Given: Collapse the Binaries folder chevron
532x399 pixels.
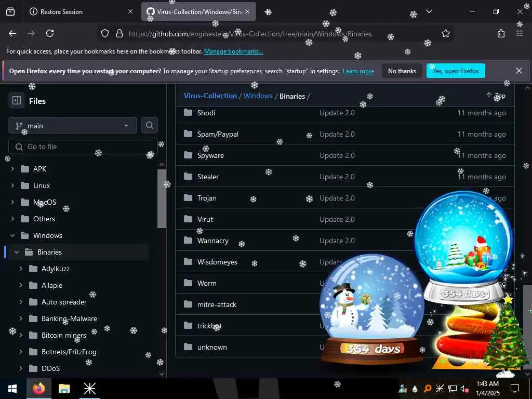Looking at the screenshot, I should pyautogui.click(x=17, y=252).
